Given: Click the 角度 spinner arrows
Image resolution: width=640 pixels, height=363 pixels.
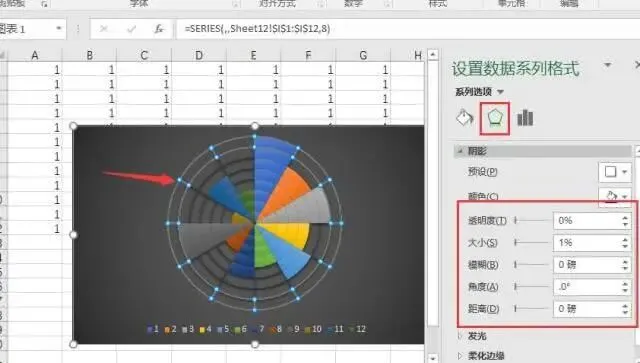Looking at the screenshot, I should (625, 287).
